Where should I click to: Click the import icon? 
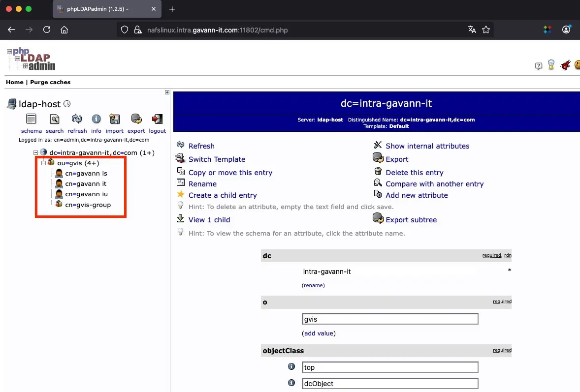coord(115,120)
